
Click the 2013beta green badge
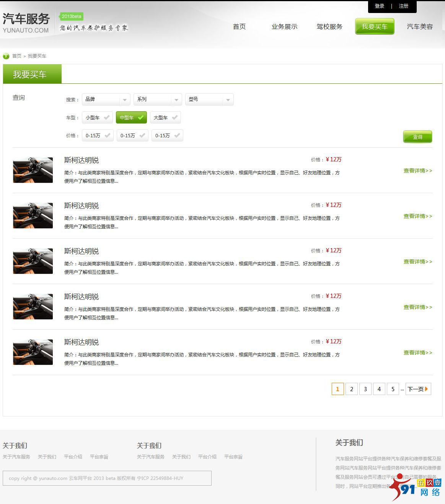click(x=72, y=16)
